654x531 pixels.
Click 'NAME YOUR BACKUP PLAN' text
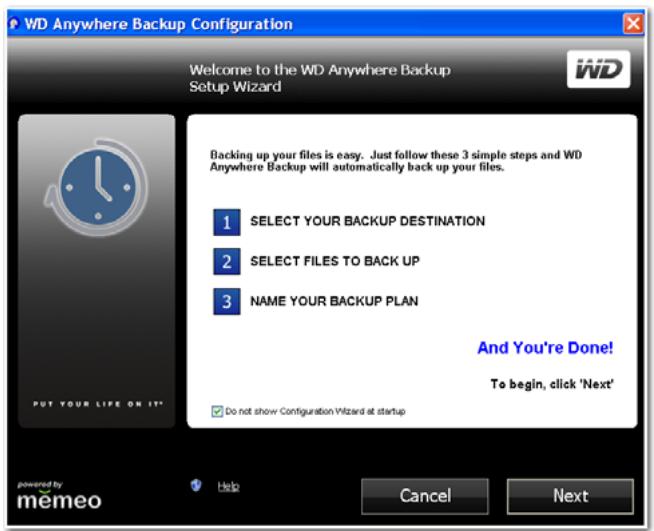click(334, 301)
